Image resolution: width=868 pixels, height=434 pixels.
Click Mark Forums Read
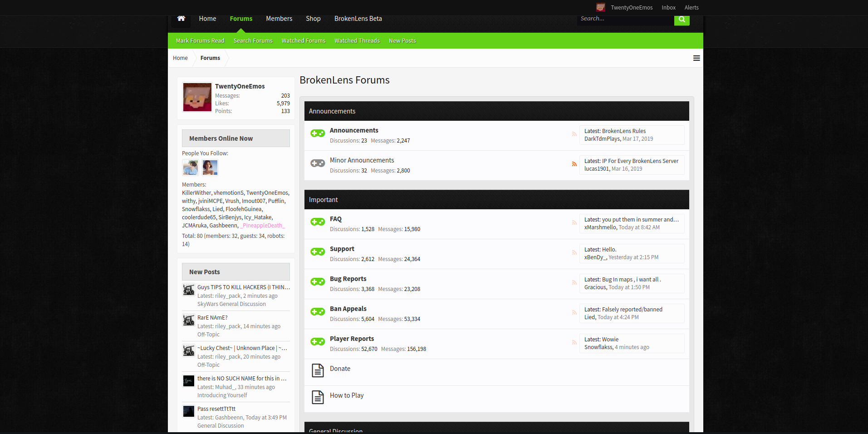pyautogui.click(x=200, y=41)
